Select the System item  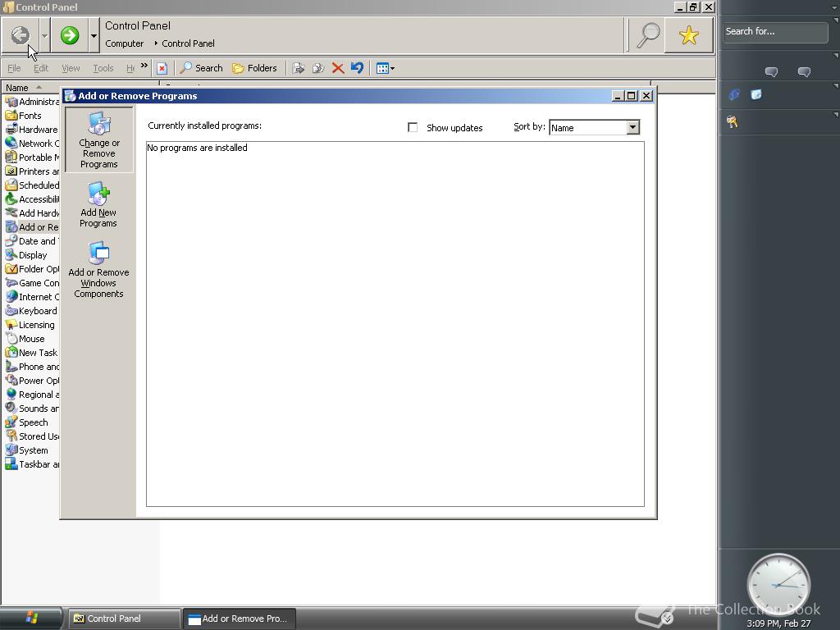pos(26,450)
